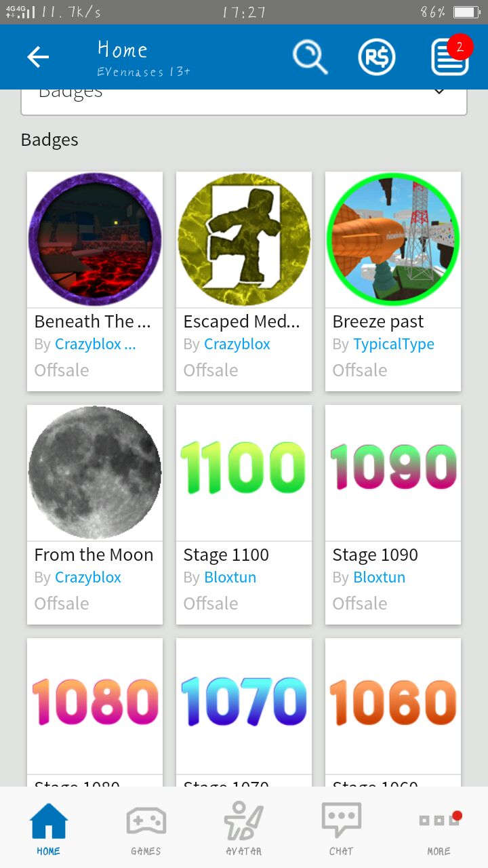This screenshot has width=488, height=868.
Task: Open the Robux balance icon
Action: [377, 57]
